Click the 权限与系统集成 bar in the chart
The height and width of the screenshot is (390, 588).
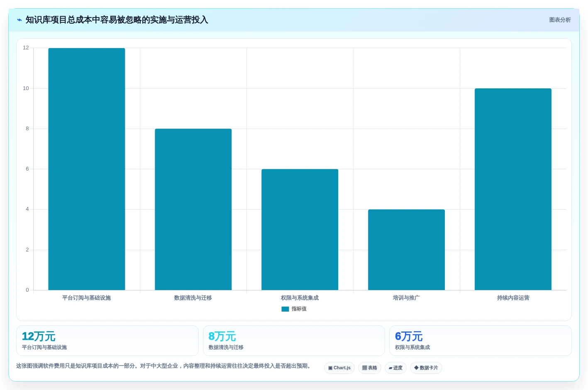300,229
